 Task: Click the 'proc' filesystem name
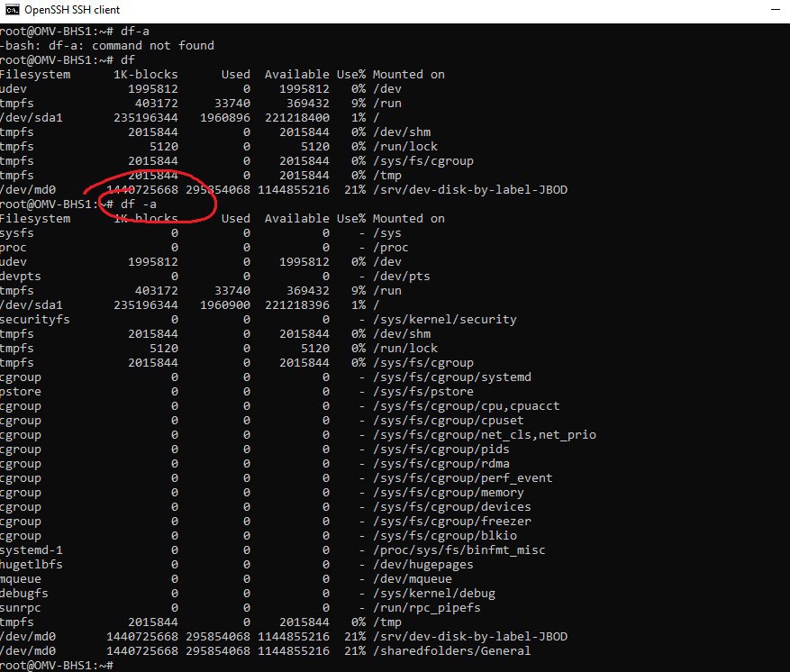pos(14,248)
